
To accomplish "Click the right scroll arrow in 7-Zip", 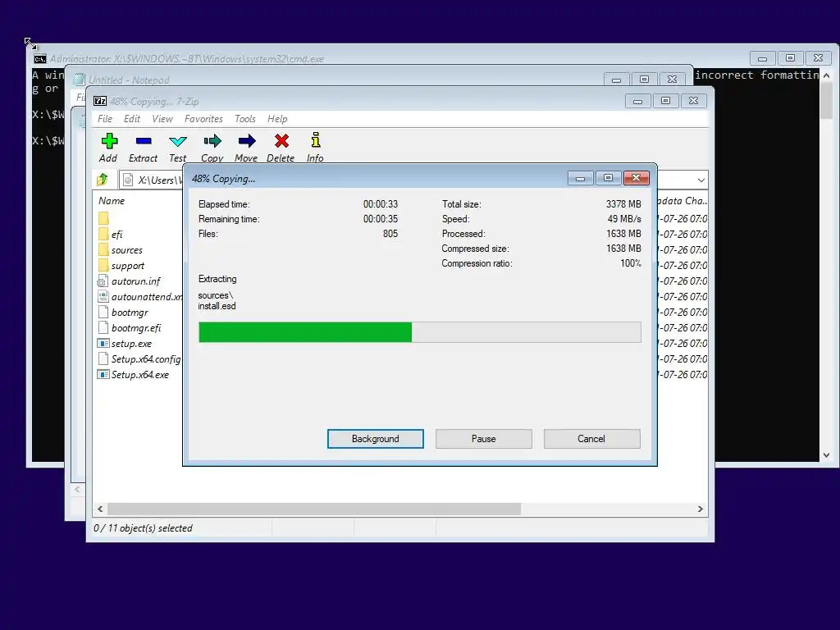I will pyautogui.click(x=701, y=509).
